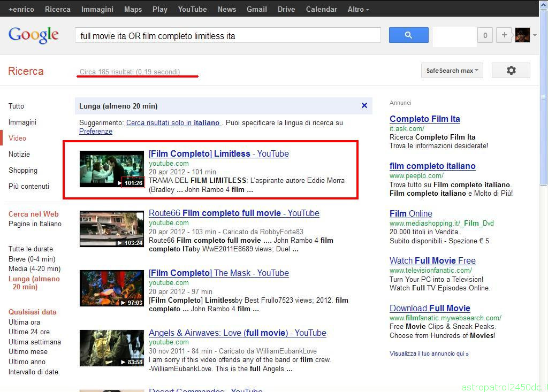Click the red Ricerca heading

coord(26,71)
